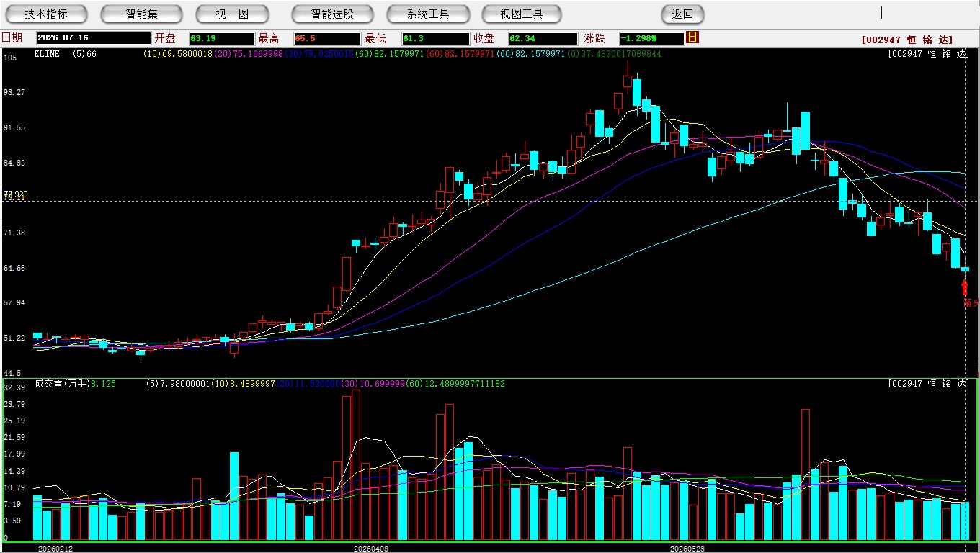Click the 14.39 volume axis label
This screenshot has height=553, width=980.
(x=14, y=471)
